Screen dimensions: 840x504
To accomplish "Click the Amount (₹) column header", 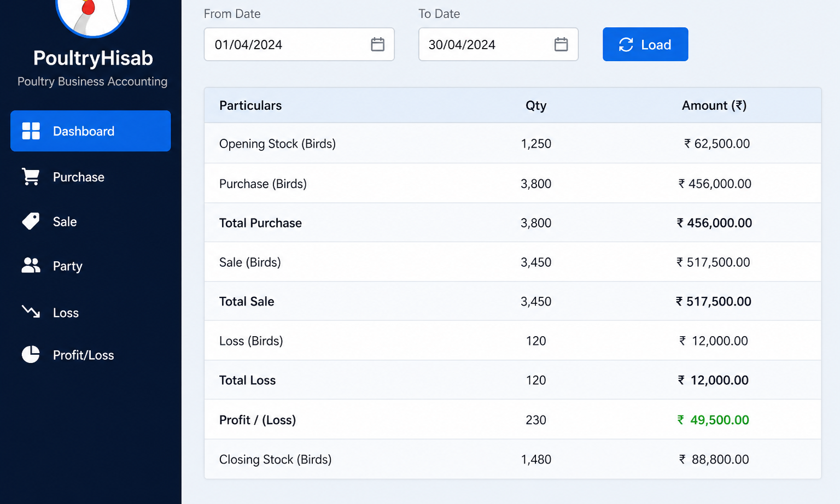I will click(714, 106).
